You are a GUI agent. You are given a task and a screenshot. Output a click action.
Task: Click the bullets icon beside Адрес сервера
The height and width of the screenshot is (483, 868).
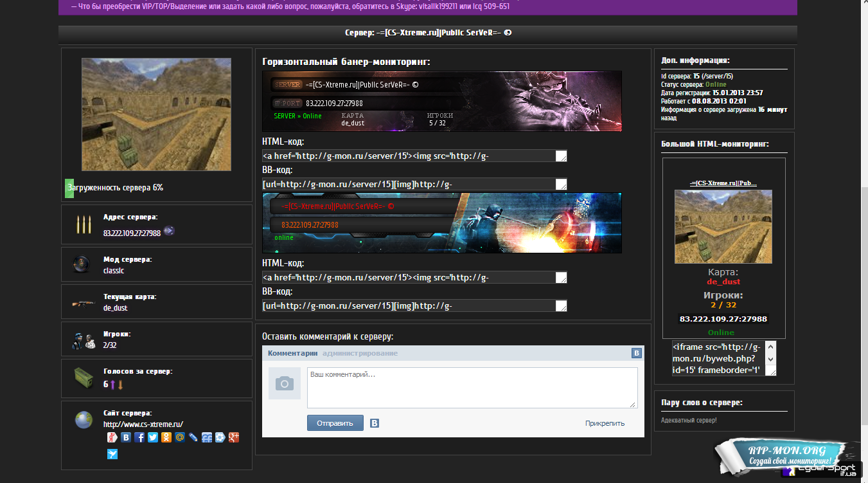84,224
